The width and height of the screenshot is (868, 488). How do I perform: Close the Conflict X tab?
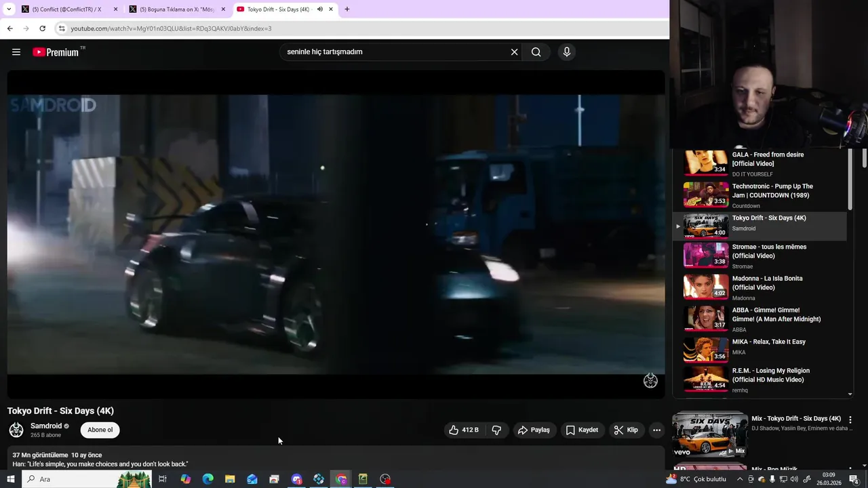click(x=115, y=9)
